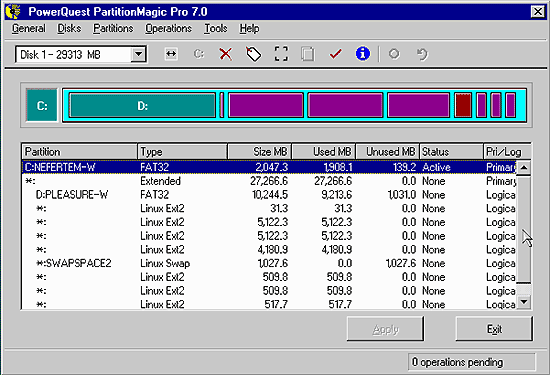Screen dimensions: 550x375
Task: Click the red checkmark Check partition icon
Action: coord(335,54)
